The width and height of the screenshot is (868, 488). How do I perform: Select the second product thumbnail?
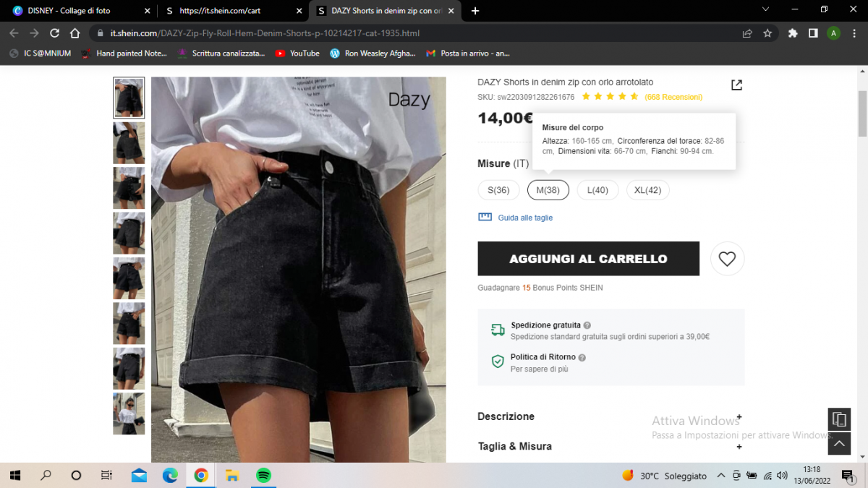point(129,143)
